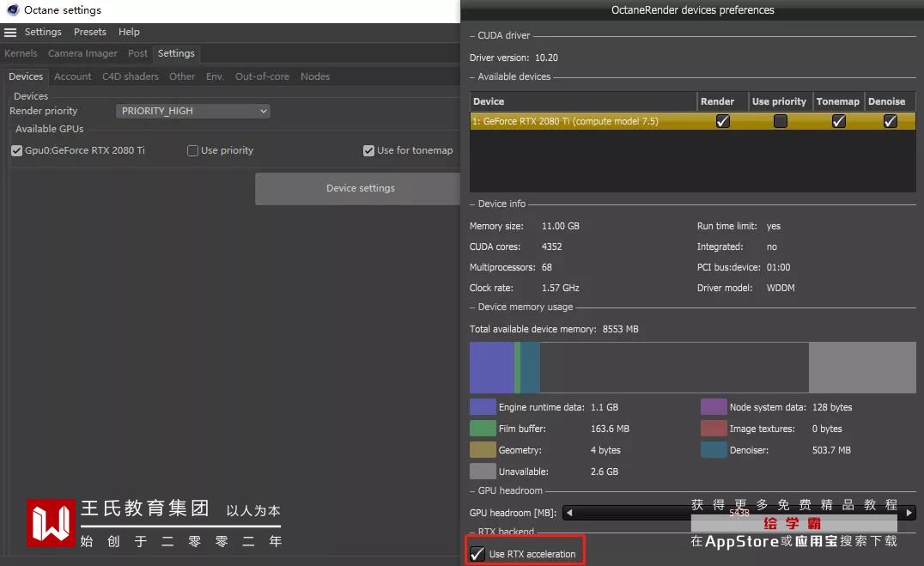Screen dimensions: 924x566
Task: Click the Device column header
Action: pos(583,101)
